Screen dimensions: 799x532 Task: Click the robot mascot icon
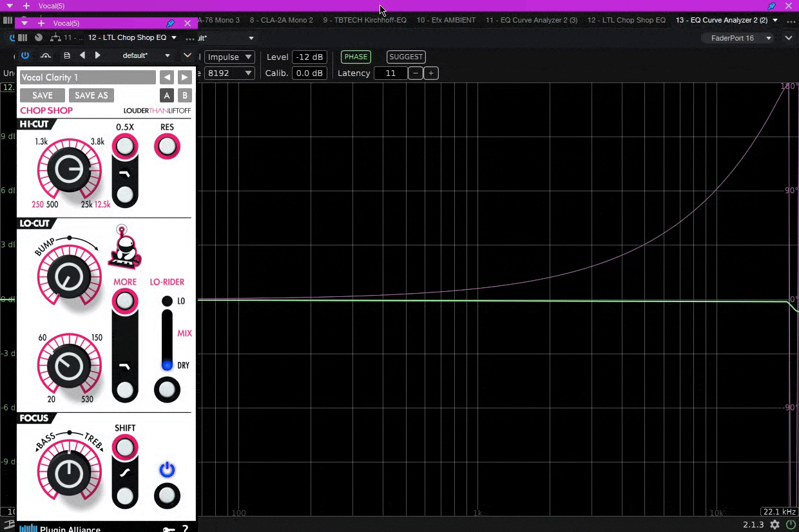click(124, 247)
